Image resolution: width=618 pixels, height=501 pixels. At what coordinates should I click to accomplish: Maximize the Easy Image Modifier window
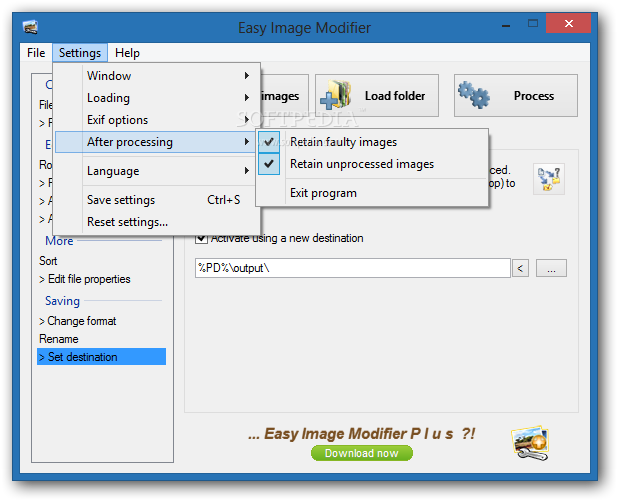532,24
